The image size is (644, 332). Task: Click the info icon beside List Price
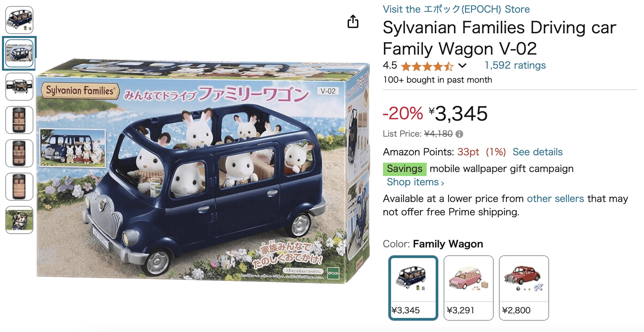point(459,134)
